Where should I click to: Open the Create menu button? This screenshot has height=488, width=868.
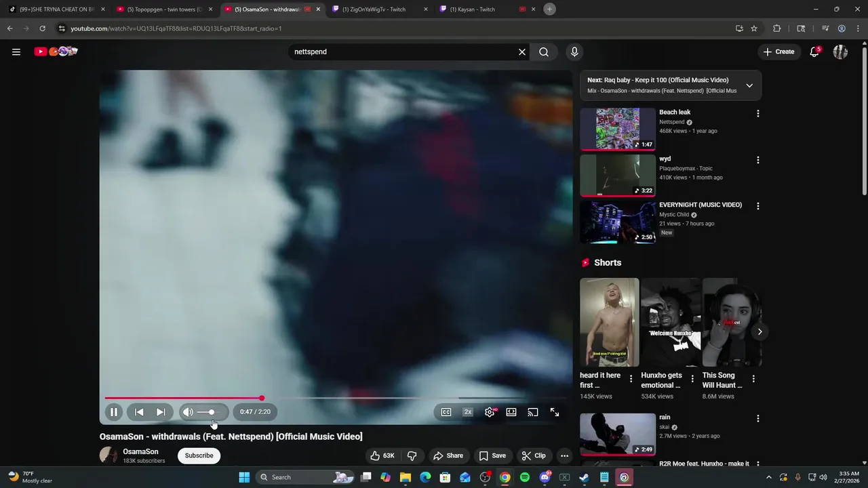(x=778, y=52)
